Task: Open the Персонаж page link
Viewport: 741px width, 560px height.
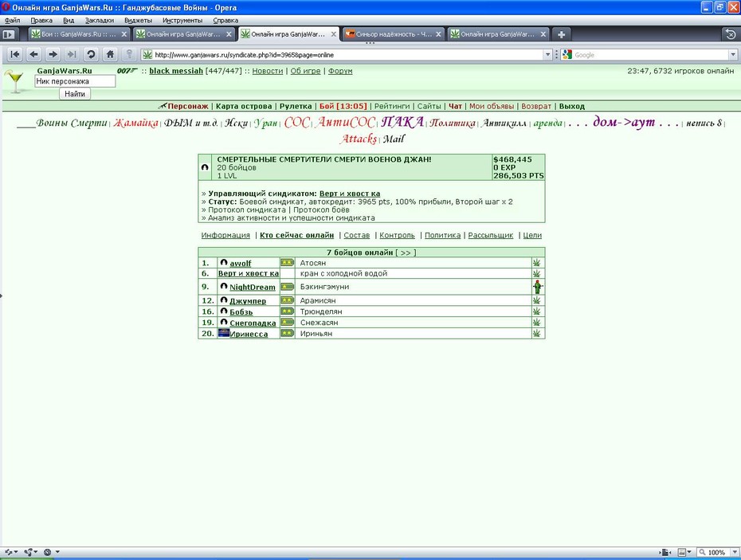Action: pyautogui.click(x=187, y=106)
